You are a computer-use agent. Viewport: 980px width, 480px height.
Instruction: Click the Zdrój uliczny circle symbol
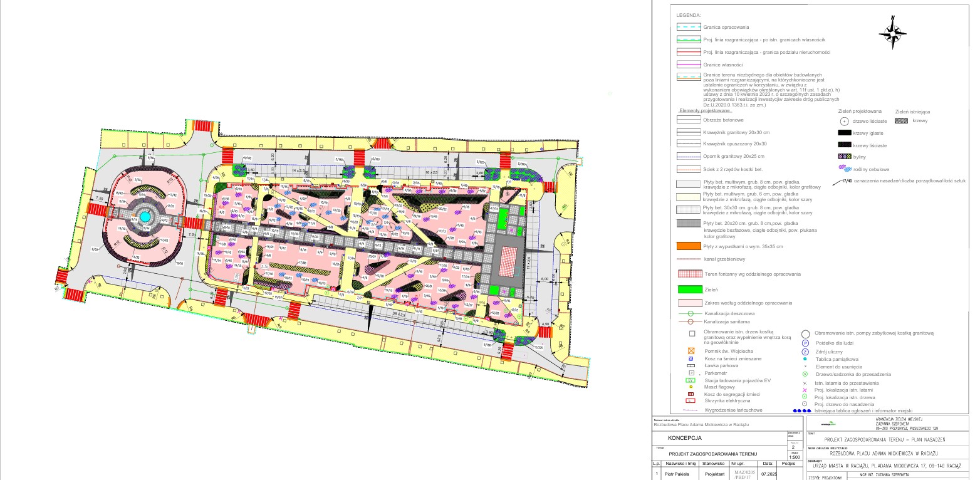[x=805, y=352]
